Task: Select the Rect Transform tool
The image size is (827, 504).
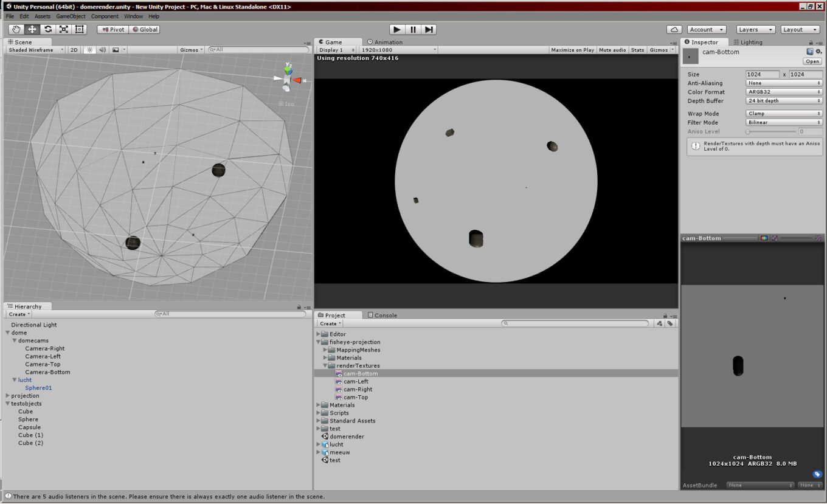Action: 80,29
